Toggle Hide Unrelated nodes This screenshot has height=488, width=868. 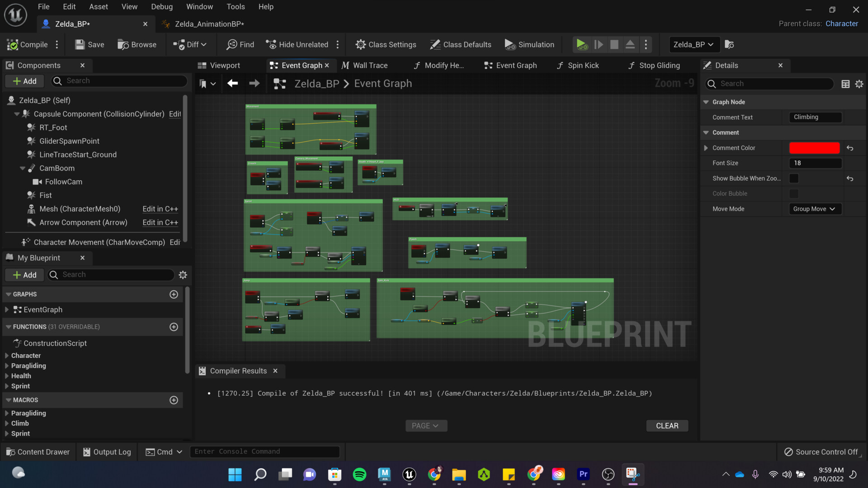(x=297, y=44)
